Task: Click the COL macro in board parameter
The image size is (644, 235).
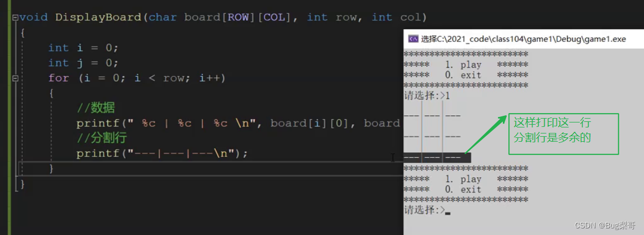Action: pyautogui.click(x=274, y=18)
